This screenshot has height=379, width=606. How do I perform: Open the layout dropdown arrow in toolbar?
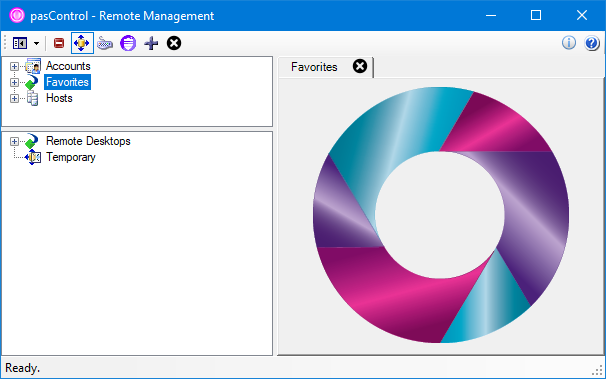pos(36,43)
